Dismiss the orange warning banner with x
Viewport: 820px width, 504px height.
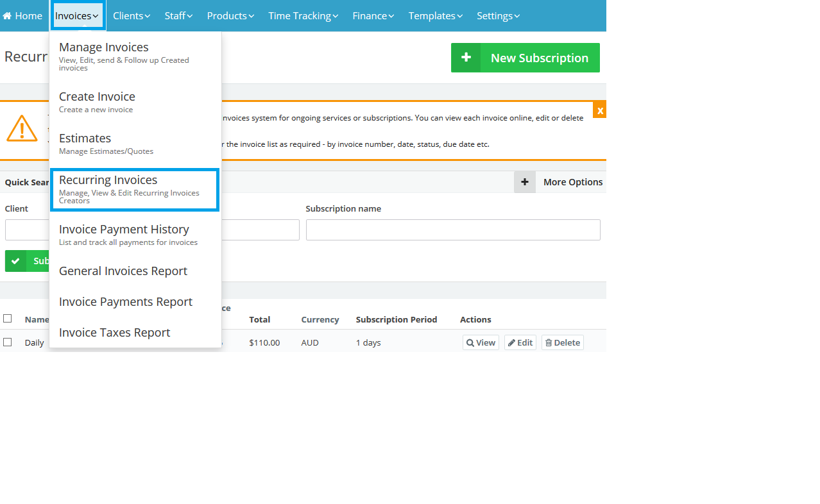click(599, 110)
